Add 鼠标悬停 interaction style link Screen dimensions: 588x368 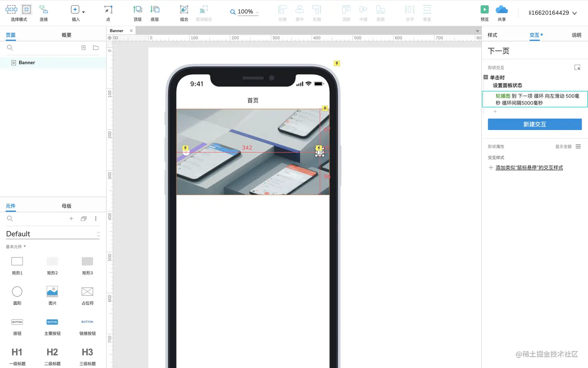point(529,167)
